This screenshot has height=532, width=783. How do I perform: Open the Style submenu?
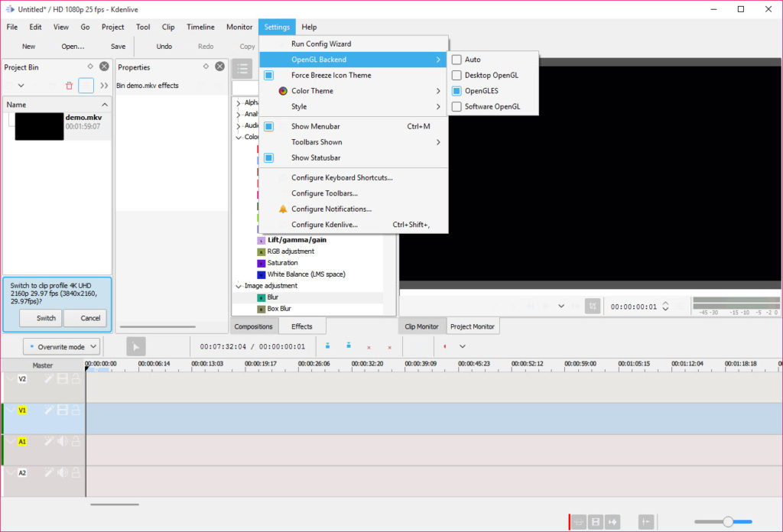click(353, 107)
